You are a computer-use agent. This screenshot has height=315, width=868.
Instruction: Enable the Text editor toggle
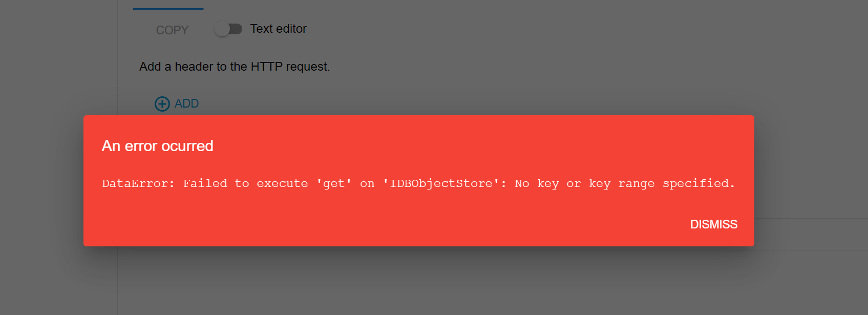229,29
